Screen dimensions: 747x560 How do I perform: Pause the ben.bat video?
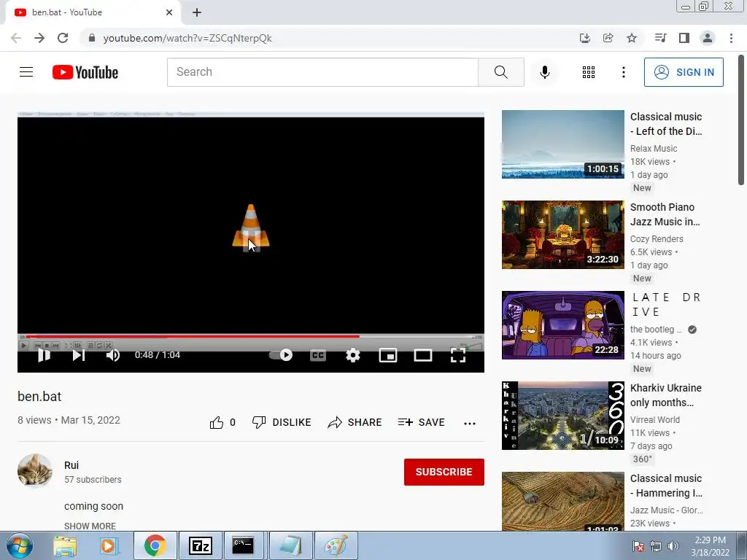tap(44, 355)
